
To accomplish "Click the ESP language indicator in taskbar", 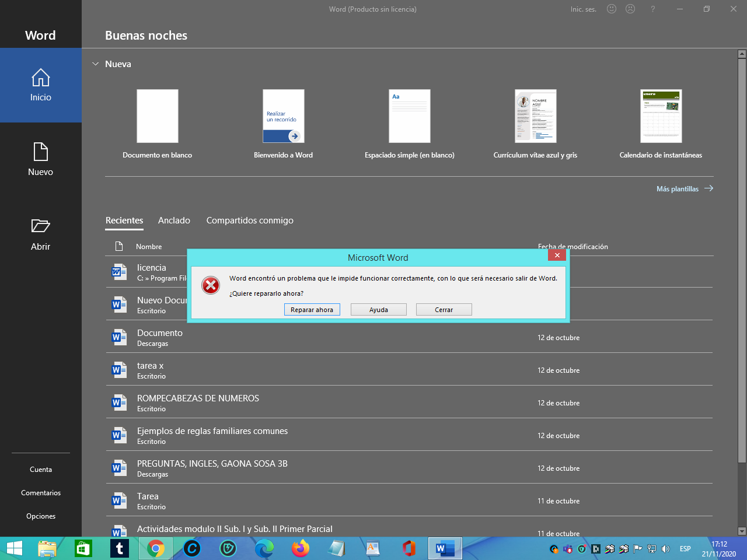I will click(x=685, y=549).
